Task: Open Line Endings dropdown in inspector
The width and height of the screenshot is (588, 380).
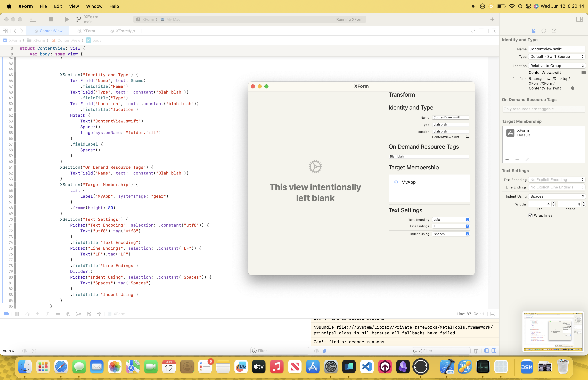Action: tap(557, 187)
